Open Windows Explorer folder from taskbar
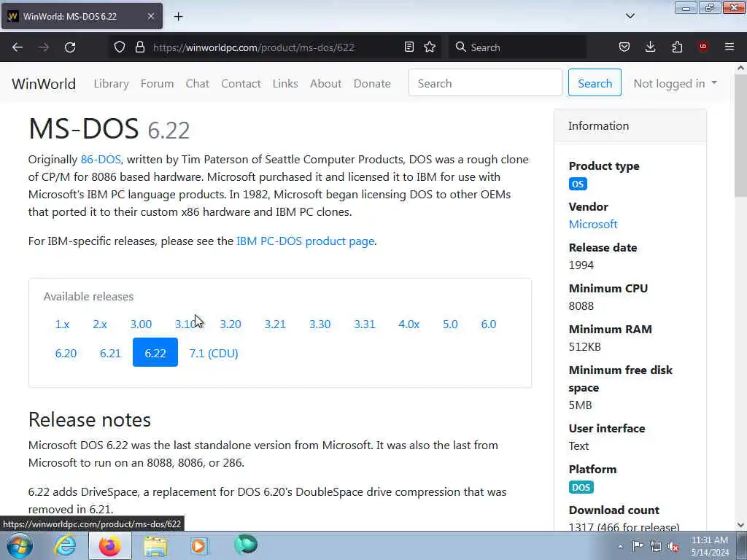This screenshot has height=560, width=747. coord(155,546)
